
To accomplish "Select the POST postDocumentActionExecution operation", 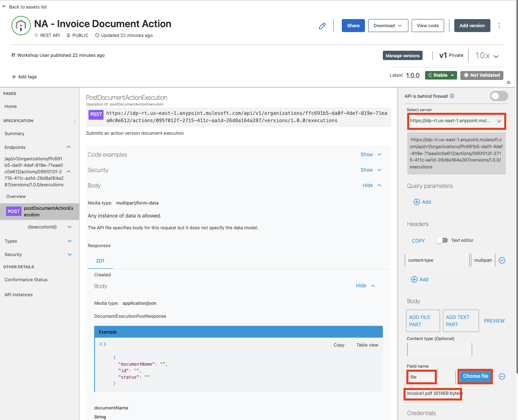I will tap(39, 211).
